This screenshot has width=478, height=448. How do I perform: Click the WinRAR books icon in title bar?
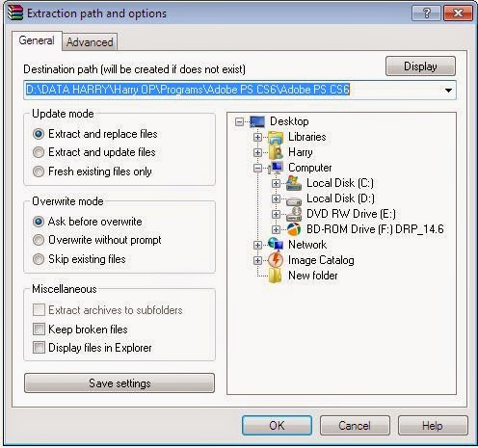click(15, 13)
